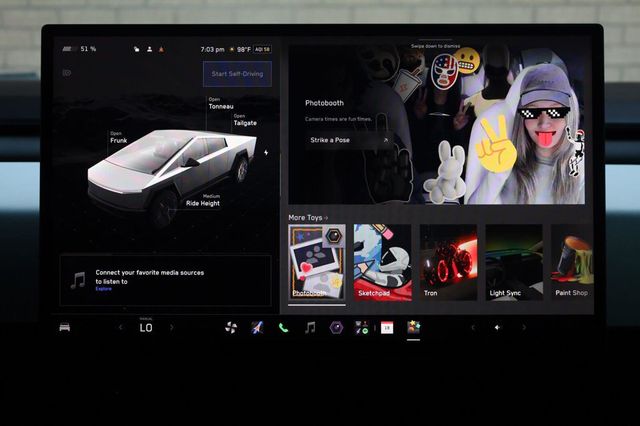The image size is (640, 426).
Task: Open More Toys link
Action: 308,217
